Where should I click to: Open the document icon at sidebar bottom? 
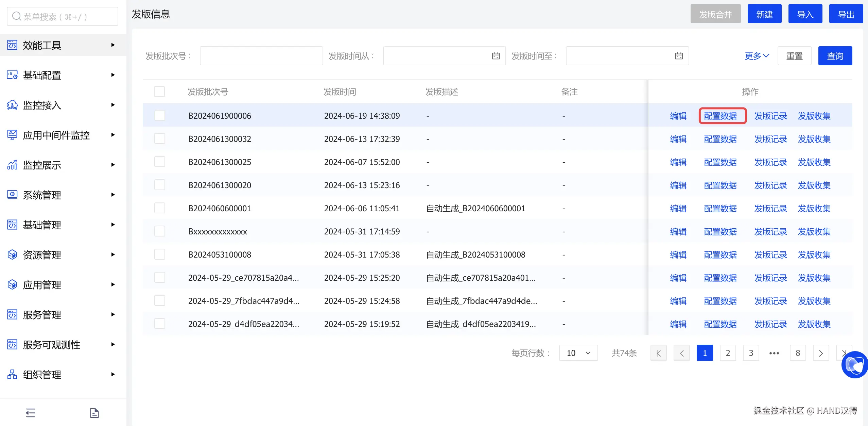pos(94,413)
